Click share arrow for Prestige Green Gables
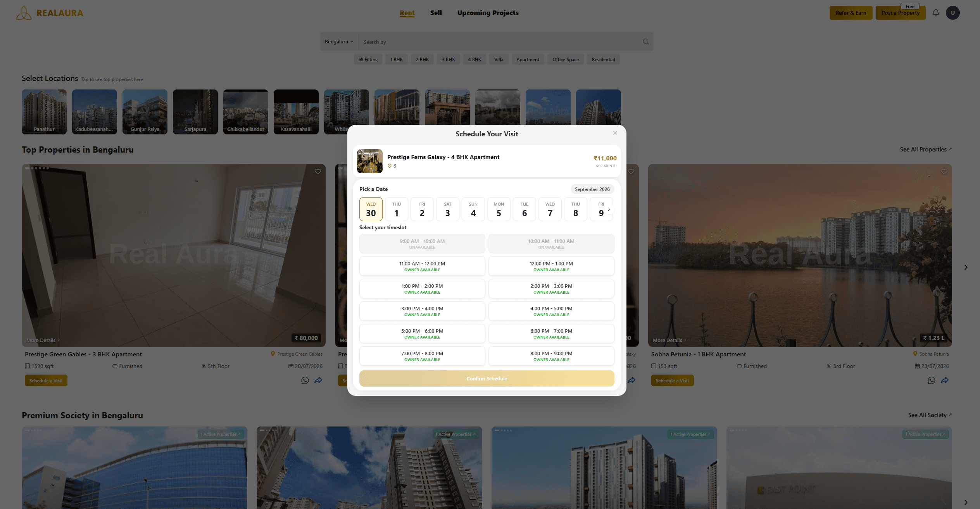Screen dimensions: 980x509 [x=318, y=380]
